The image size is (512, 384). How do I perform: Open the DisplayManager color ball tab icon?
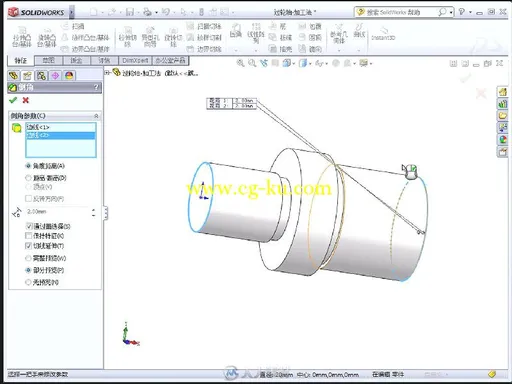click(x=69, y=76)
